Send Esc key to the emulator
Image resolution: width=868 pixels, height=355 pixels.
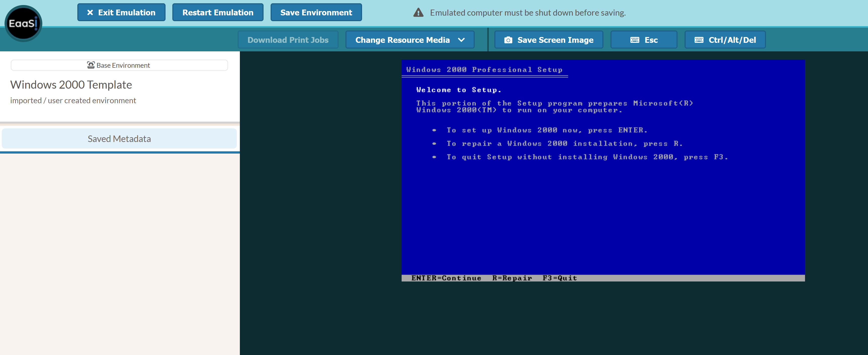point(644,40)
